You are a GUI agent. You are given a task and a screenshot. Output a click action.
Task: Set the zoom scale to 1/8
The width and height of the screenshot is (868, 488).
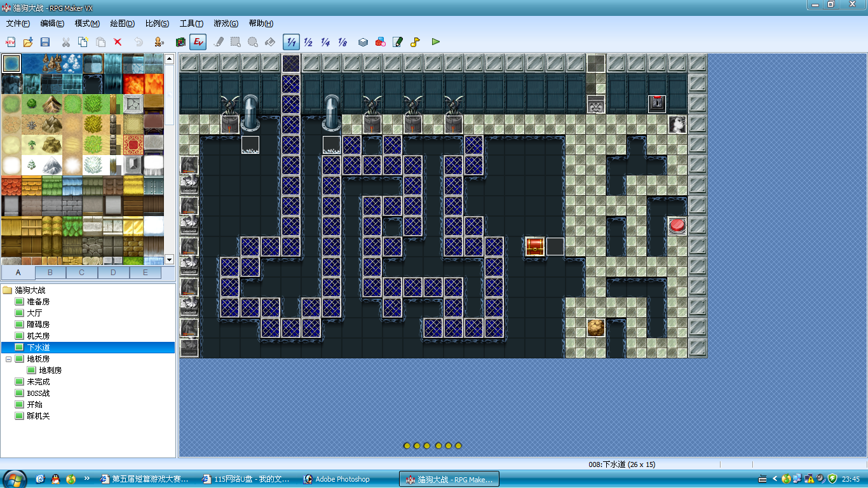tap(342, 42)
